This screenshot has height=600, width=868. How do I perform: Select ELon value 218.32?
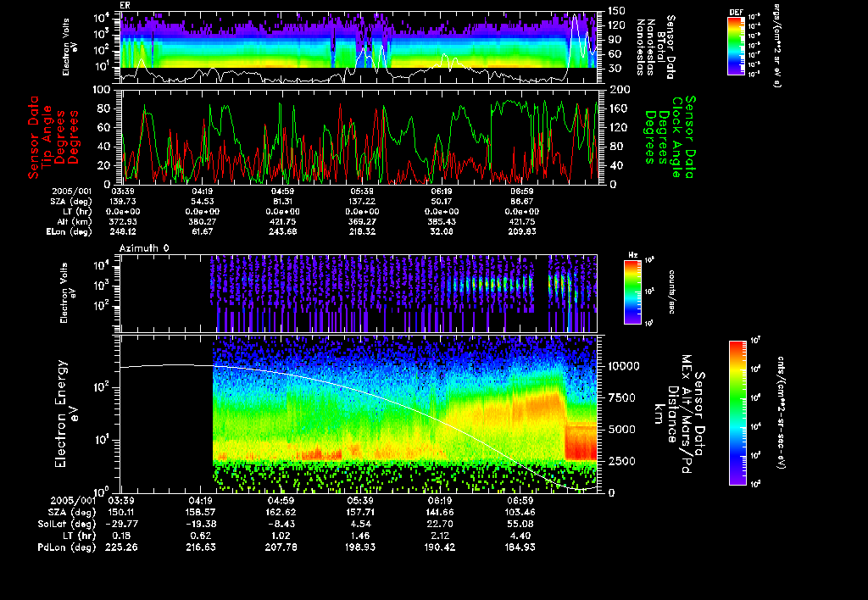(362, 231)
